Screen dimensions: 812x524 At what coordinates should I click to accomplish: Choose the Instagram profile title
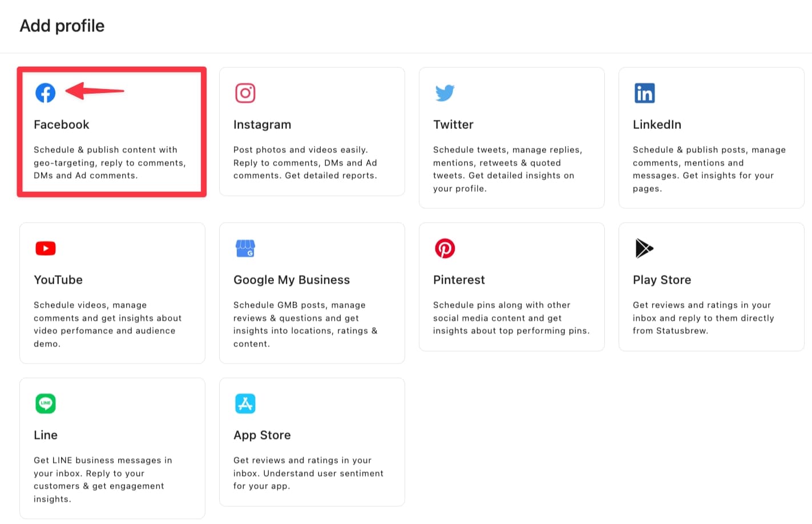click(x=262, y=125)
